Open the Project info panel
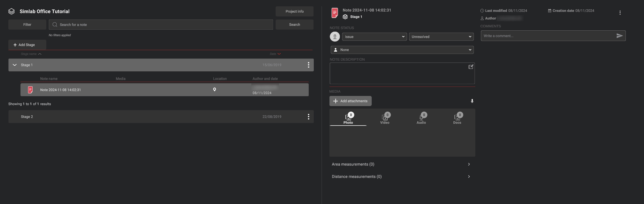 (x=295, y=11)
